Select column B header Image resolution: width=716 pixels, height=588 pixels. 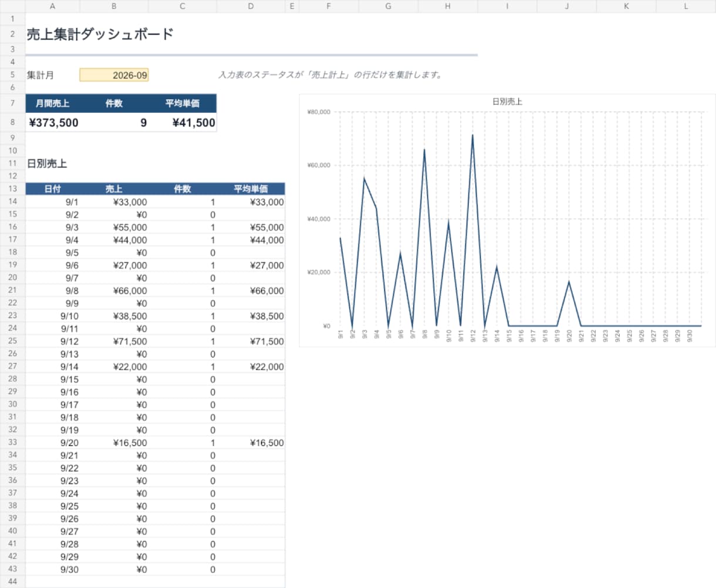tap(114, 6)
